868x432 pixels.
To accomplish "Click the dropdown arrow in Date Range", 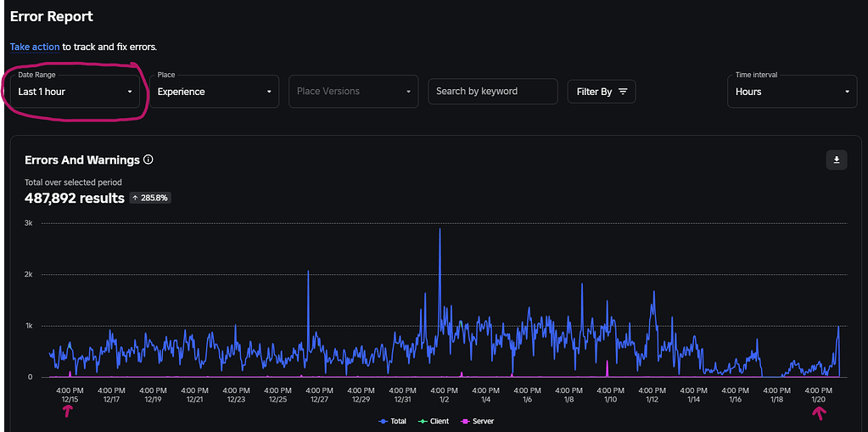I will pos(130,92).
